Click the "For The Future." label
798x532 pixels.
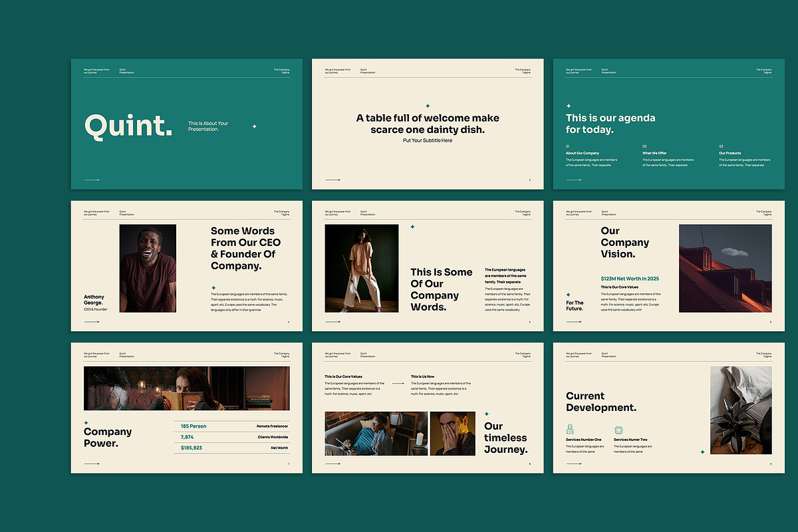575,306
